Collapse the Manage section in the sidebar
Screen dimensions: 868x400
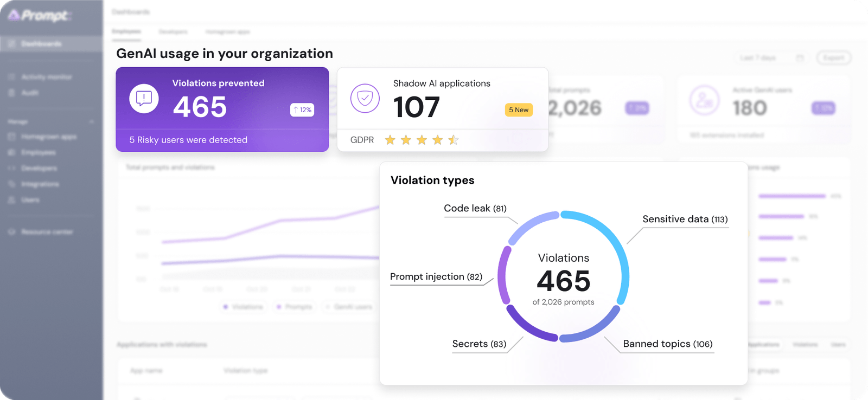91,122
